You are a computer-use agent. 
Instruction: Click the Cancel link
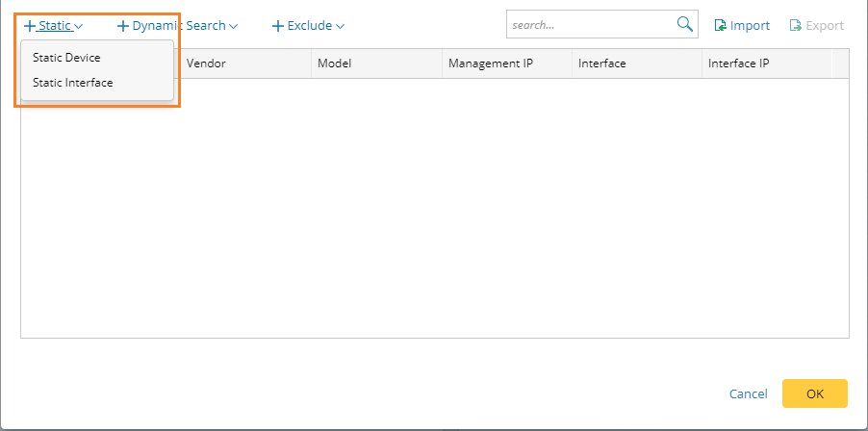[x=748, y=393]
